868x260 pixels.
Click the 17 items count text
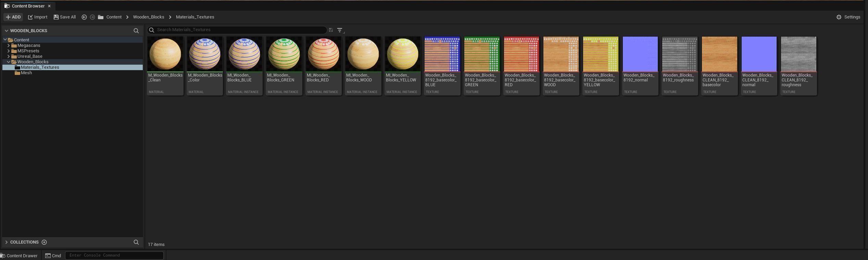coord(156,245)
